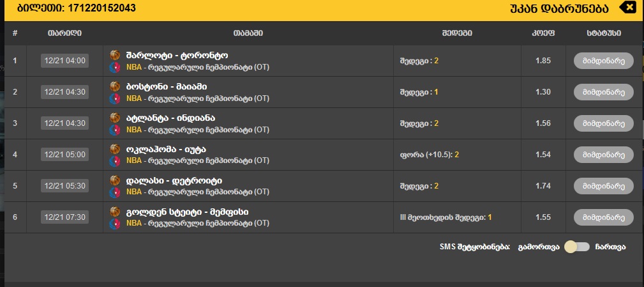Screen dimensions: 644x287
Task: Click basketball icon for შარლოტი - ტორონტო
Action: click(115, 55)
